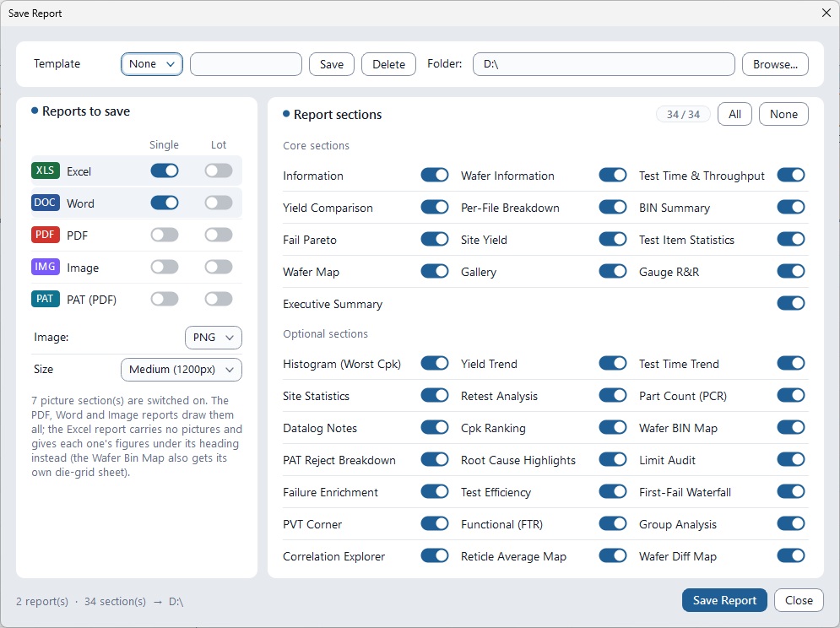This screenshot has width=840, height=628.
Task: Turn off Correlation Explorer section
Action: [x=435, y=556]
